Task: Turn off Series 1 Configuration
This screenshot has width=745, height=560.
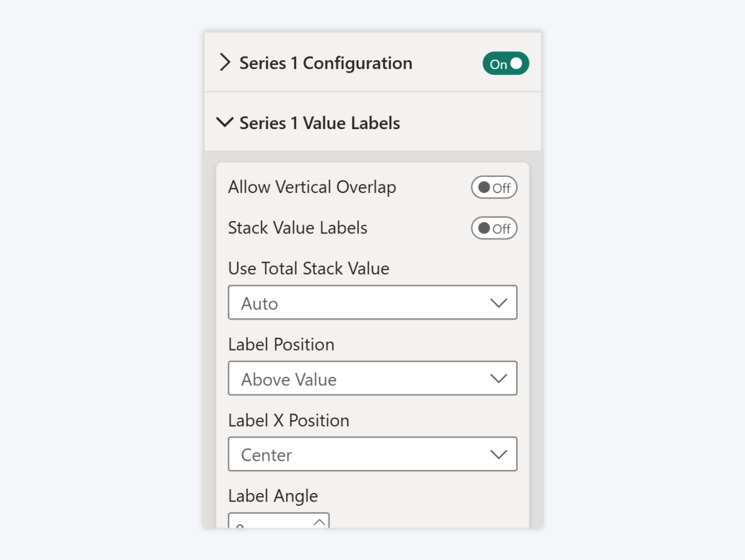Action: 505,63
